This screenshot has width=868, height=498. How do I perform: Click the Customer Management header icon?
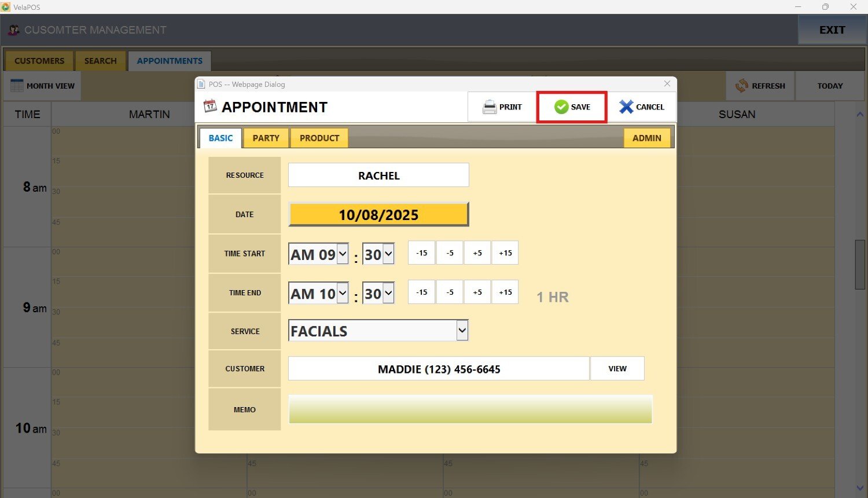pos(14,30)
